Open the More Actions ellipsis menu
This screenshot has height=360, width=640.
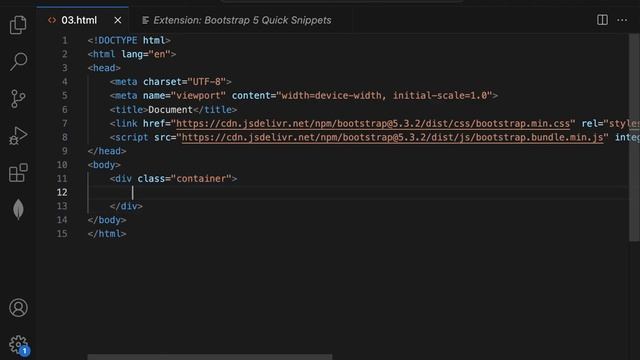(x=622, y=20)
